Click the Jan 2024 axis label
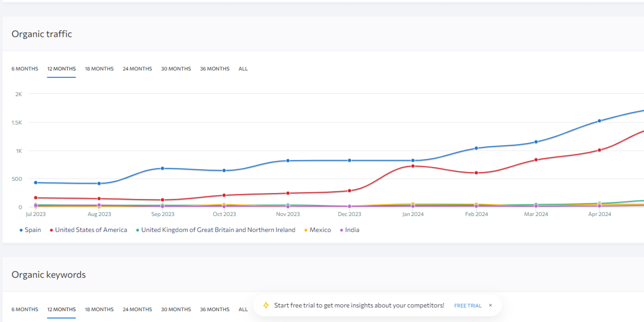 pyautogui.click(x=413, y=214)
